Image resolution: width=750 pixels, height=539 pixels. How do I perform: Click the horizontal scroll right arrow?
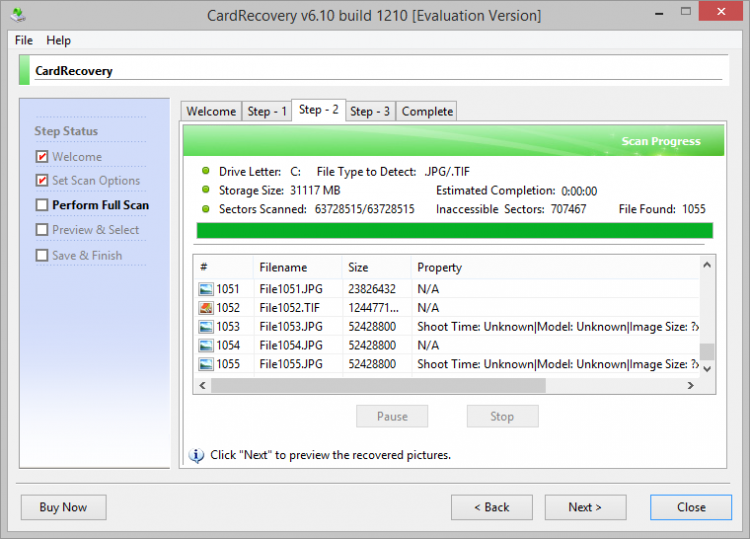691,385
